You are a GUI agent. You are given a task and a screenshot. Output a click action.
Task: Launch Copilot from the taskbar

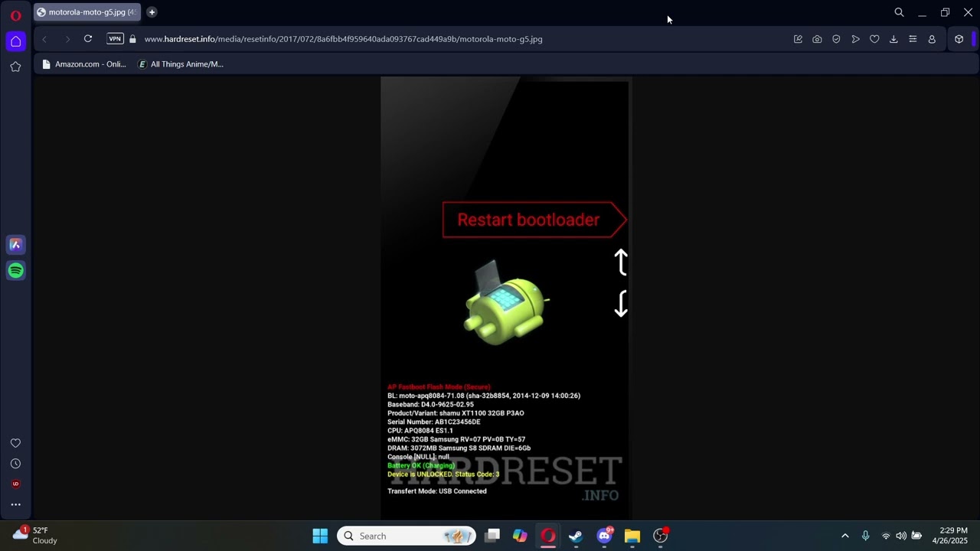click(x=520, y=536)
